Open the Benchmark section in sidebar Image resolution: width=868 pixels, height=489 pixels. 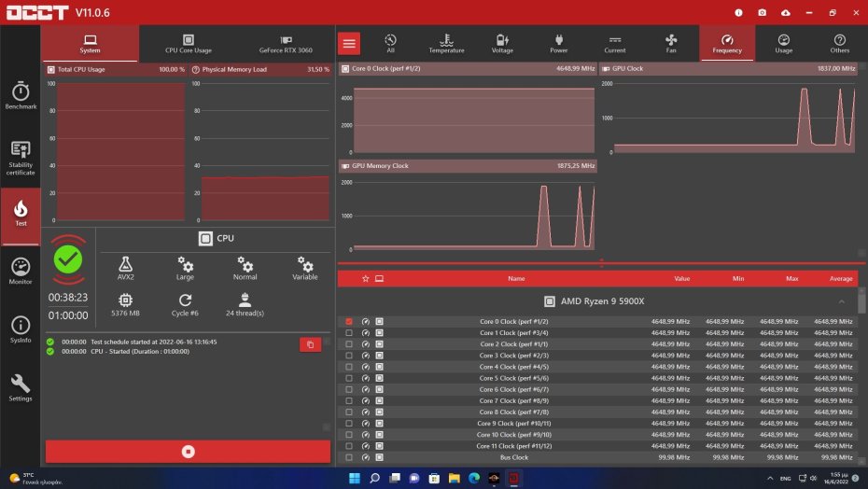pyautogui.click(x=21, y=96)
